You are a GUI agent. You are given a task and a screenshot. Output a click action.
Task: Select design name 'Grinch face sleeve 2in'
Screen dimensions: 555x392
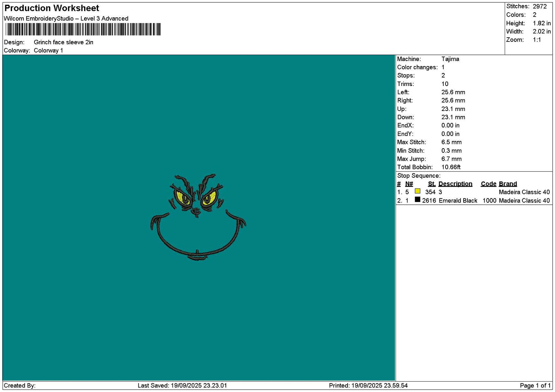(x=63, y=42)
